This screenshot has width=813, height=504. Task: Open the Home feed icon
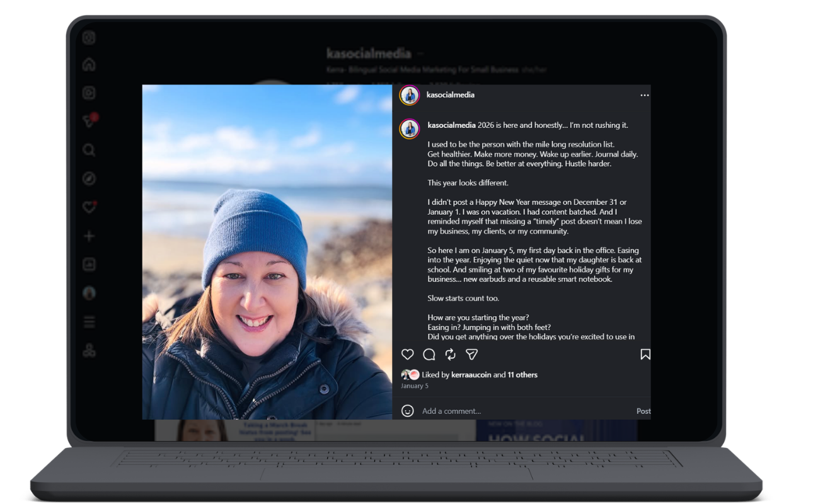pyautogui.click(x=89, y=64)
